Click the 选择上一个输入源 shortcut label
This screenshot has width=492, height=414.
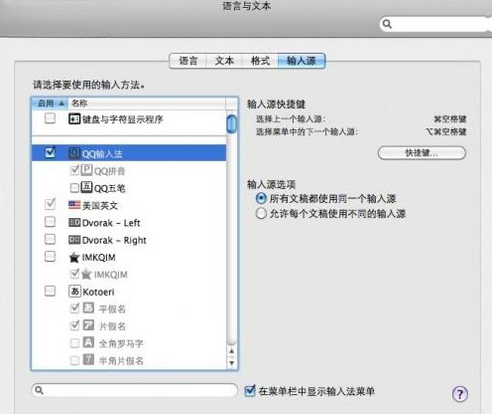click(x=290, y=119)
